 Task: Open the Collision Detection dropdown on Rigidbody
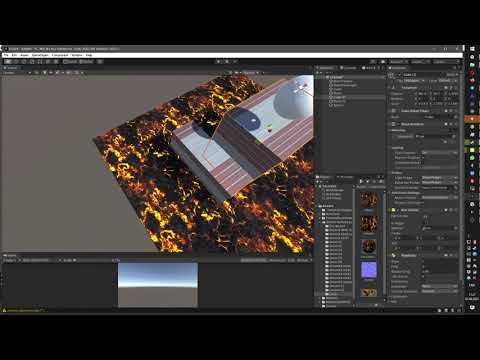click(439, 291)
